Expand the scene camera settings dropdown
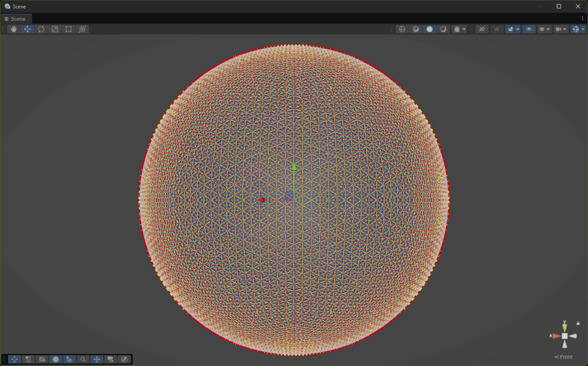The height and width of the screenshot is (366, 588). [x=564, y=29]
